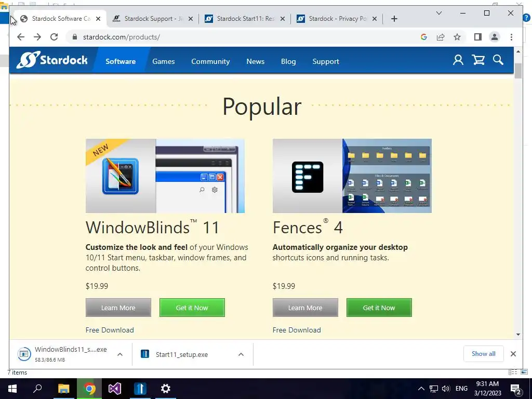Open a new tab with plus icon
The width and height of the screenshot is (532, 399).
pyautogui.click(x=394, y=19)
